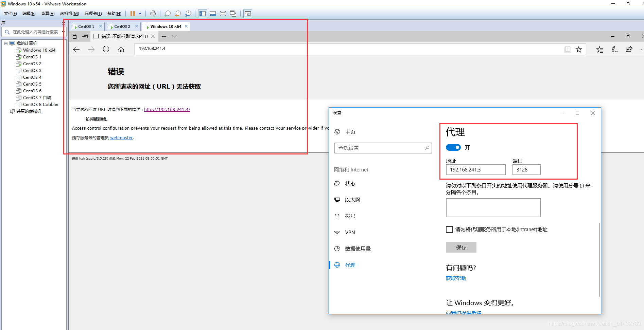Click the webmaster link on the error page
644x330 pixels.
point(121,138)
